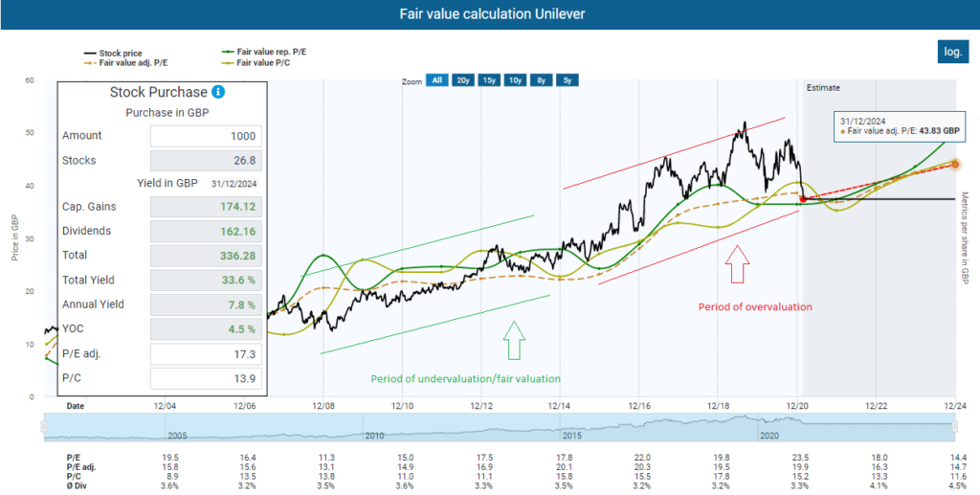The height and width of the screenshot is (495, 980).
Task: Grab the right handle of range navigator
Action: pos(955,426)
